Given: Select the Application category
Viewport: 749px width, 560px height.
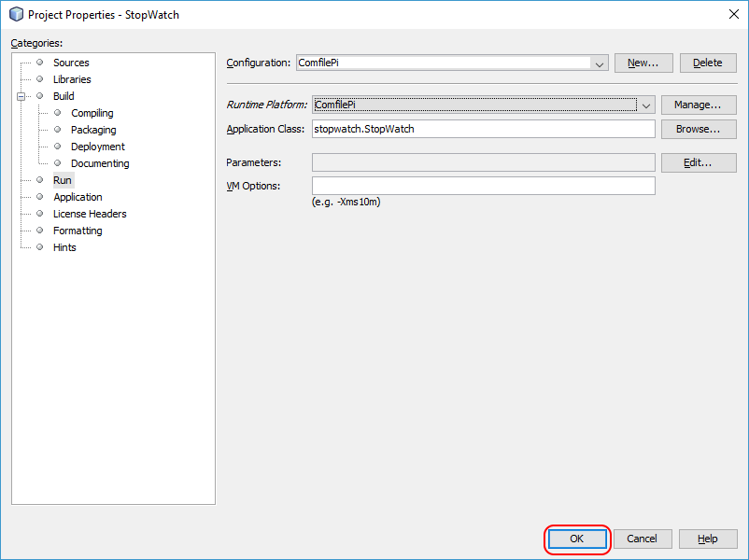Looking at the screenshot, I should point(78,197).
